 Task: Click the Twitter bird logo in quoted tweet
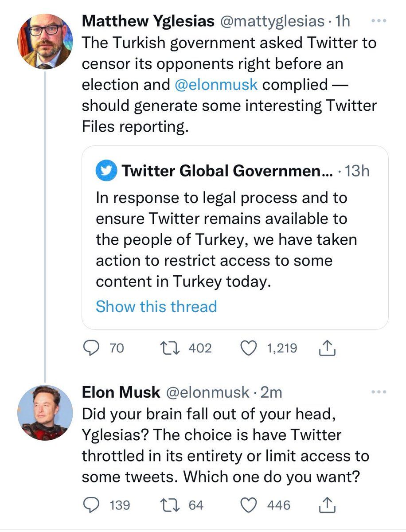[x=106, y=171]
